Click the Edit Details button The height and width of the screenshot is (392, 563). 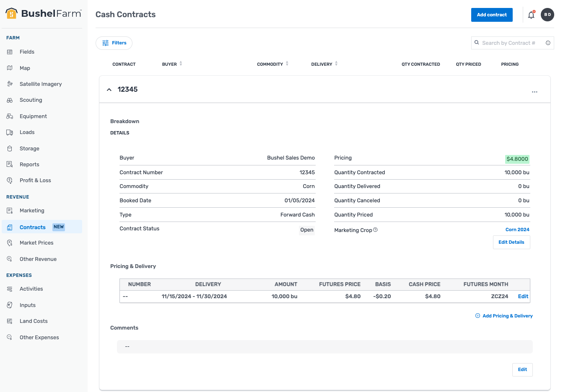[x=511, y=242]
